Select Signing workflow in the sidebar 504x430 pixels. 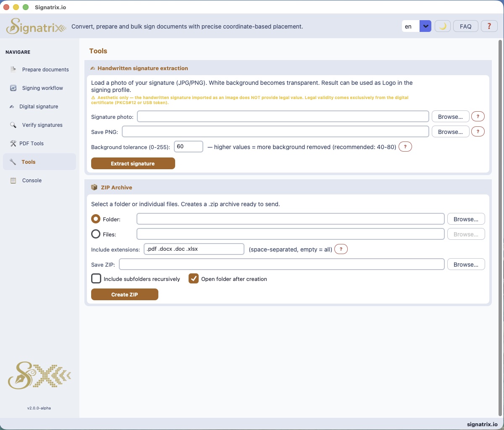coord(42,88)
